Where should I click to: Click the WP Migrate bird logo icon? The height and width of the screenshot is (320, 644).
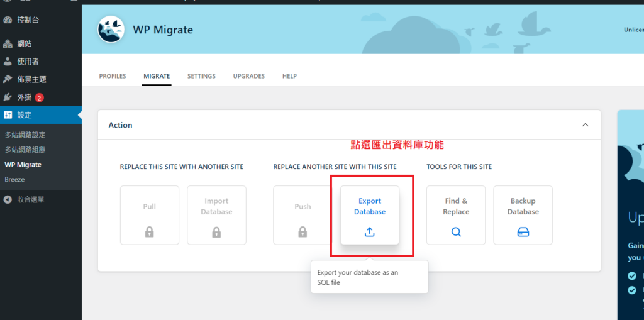[111, 30]
